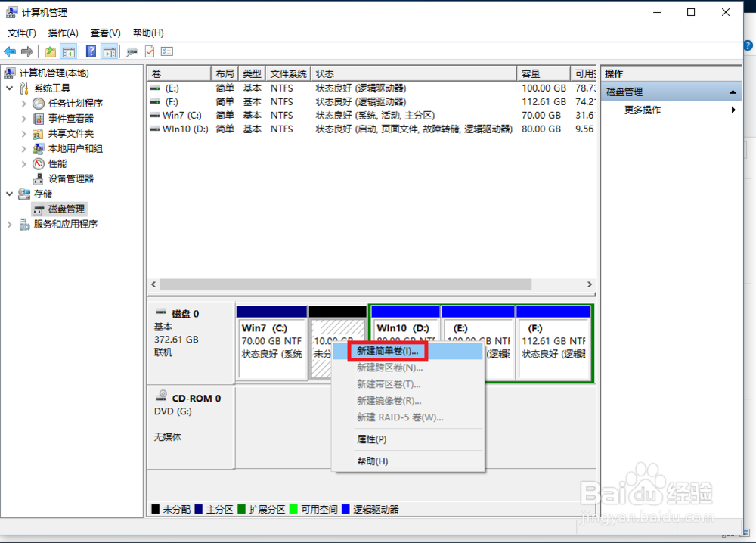Open the 查看(V) menu
Viewport: 756px width, 543px height.
(105, 33)
